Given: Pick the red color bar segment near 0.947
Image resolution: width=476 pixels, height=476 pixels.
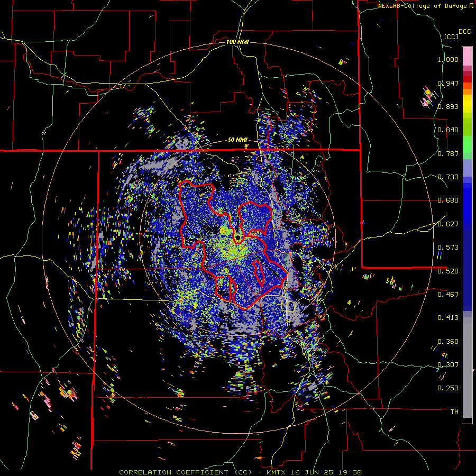Looking at the screenshot, I should click(x=467, y=79).
